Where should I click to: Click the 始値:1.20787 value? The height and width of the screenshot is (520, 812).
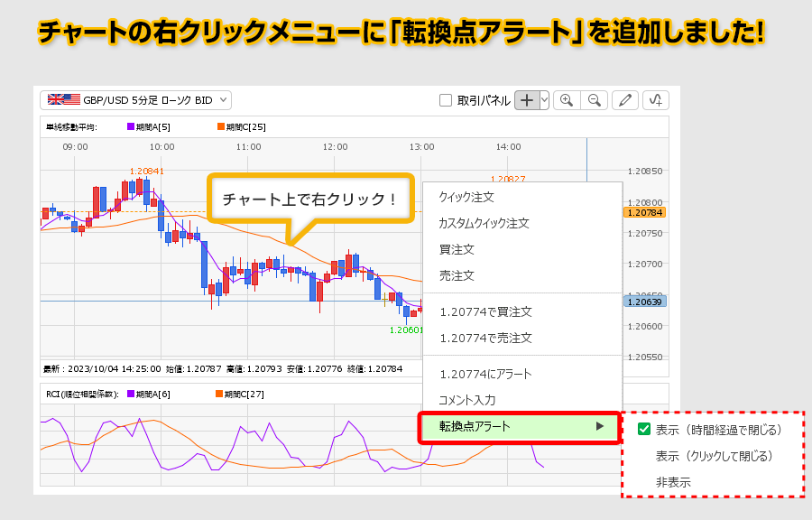pyautogui.click(x=194, y=368)
